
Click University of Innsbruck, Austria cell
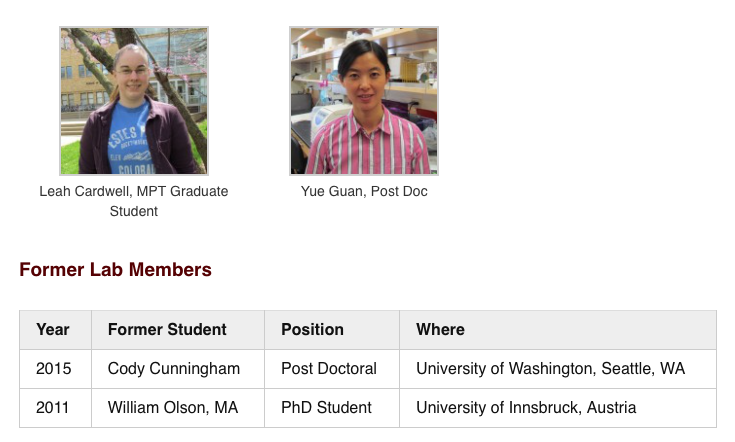point(526,408)
